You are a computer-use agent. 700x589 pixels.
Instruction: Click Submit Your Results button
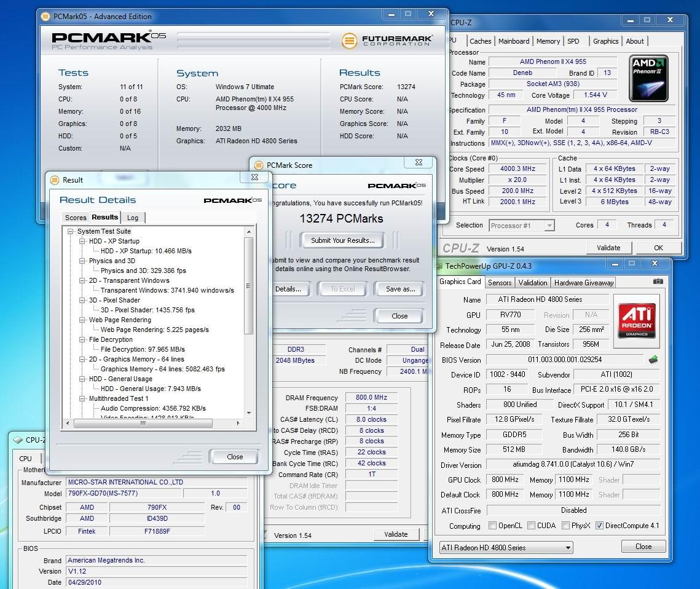[x=343, y=240]
